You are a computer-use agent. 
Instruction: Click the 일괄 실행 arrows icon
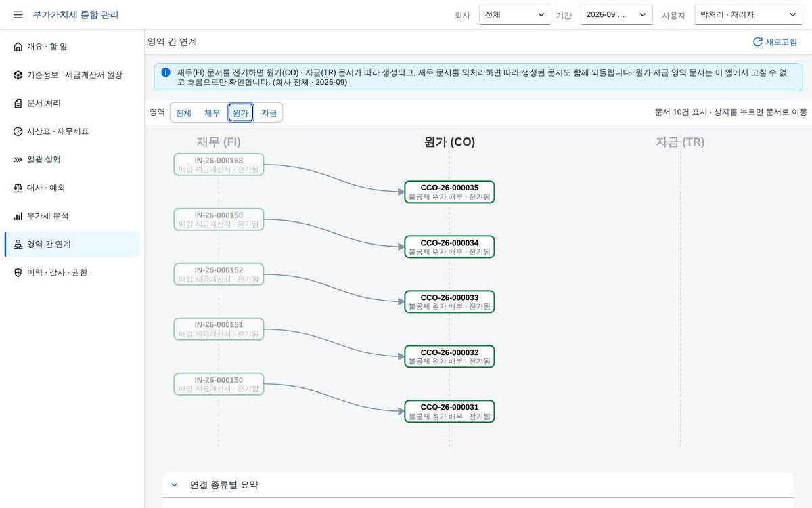click(x=18, y=160)
